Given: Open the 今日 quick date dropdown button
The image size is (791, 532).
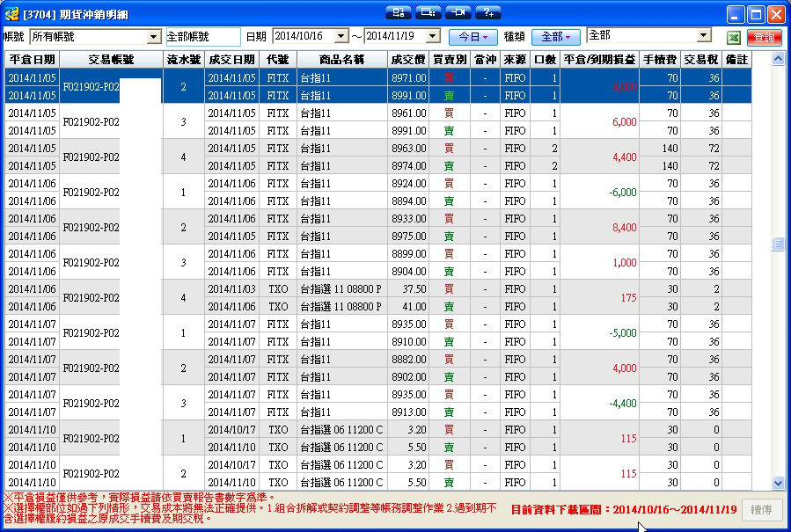Looking at the screenshot, I should click(473, 37).
